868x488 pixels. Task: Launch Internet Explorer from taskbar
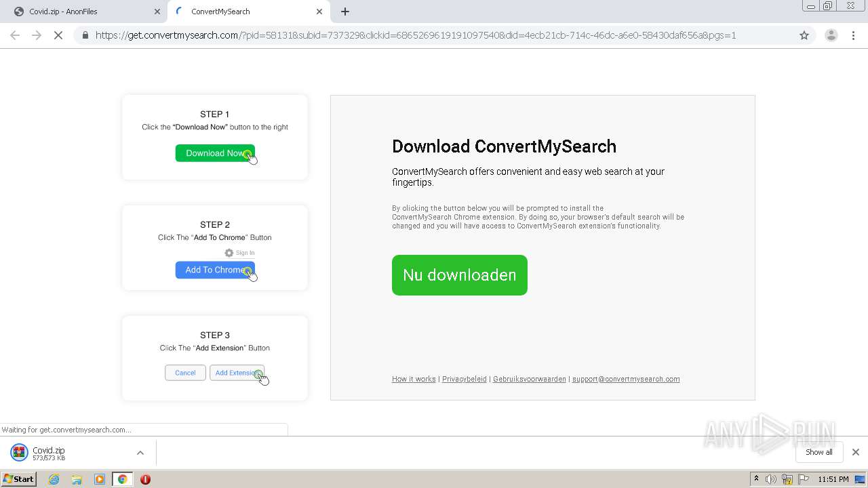pos(54,479)
